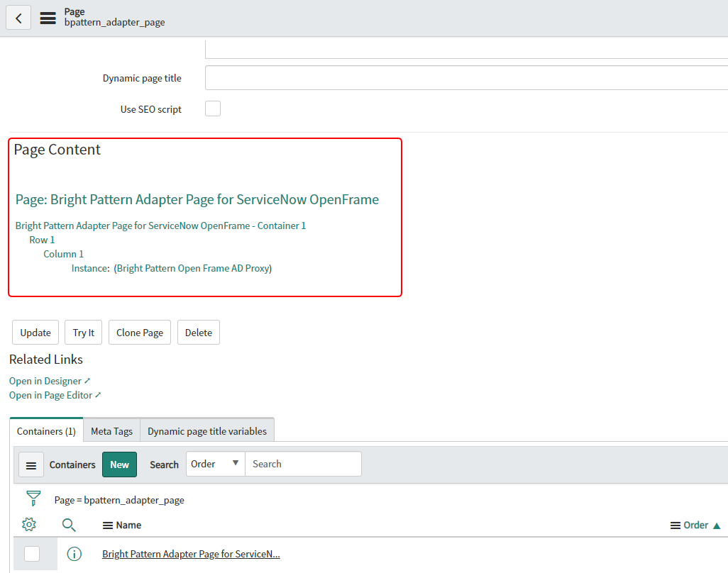Open the Dynamic page title variables tab

tap(207, 431)
